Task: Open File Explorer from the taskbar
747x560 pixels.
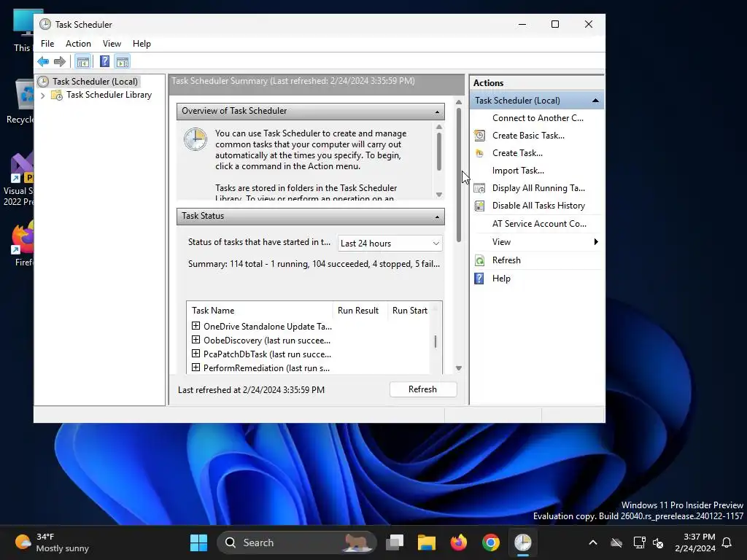Action: coord(427,542)
